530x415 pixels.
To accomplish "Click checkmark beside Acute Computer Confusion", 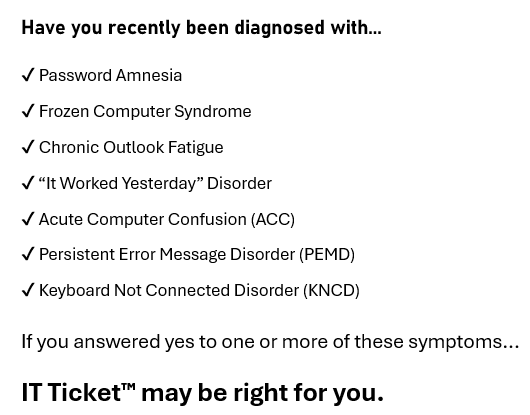I will coord(28,219).
